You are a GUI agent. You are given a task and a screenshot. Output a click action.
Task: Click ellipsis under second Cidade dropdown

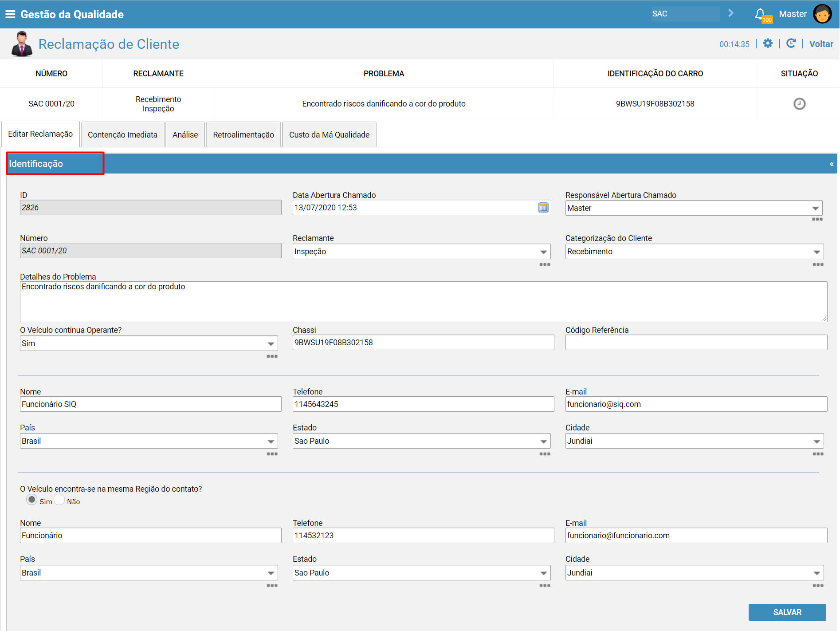tap(818, 586)
